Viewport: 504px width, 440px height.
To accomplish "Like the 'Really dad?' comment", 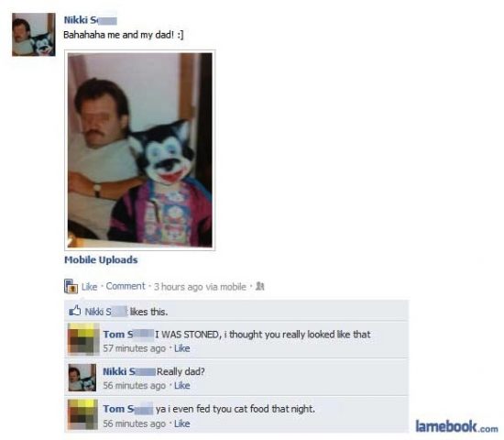I will click(182, 385).
